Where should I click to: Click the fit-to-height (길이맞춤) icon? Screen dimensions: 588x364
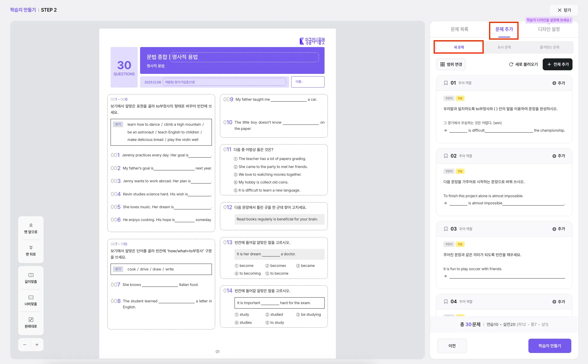point(31,275)
